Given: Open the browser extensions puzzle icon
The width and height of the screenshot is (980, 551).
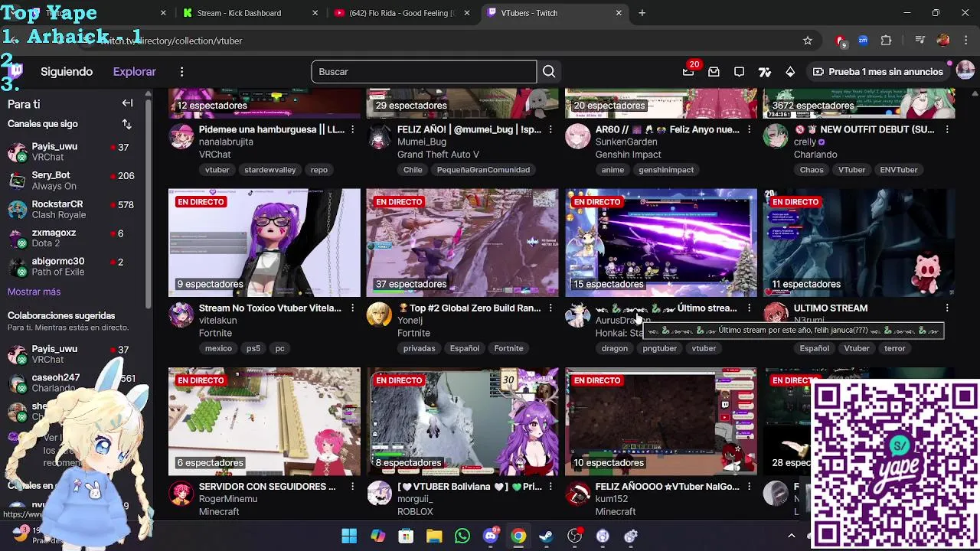Looking at the screenshot, I should (886, 41).
